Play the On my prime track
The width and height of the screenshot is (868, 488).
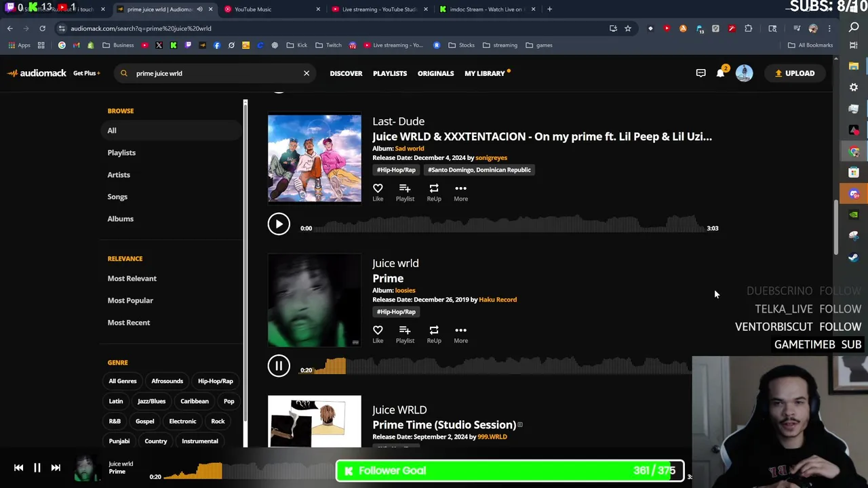tap(279, 224)
